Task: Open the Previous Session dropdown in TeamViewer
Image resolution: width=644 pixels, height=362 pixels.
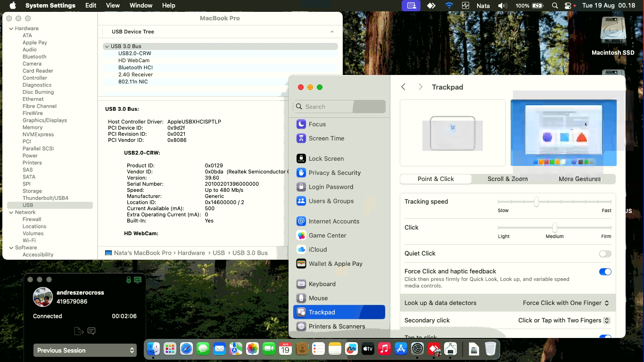Action: 85,350
